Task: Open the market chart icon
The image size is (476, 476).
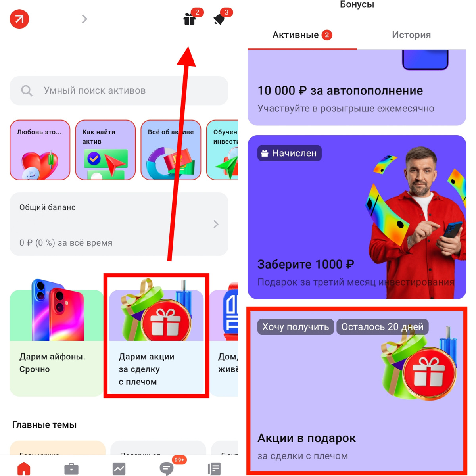Action: [x=119, y=469]
